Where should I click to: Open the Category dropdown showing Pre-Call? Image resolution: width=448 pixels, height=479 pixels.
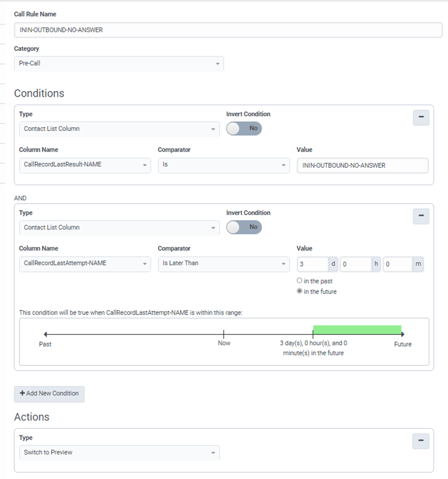pos(119,63)
